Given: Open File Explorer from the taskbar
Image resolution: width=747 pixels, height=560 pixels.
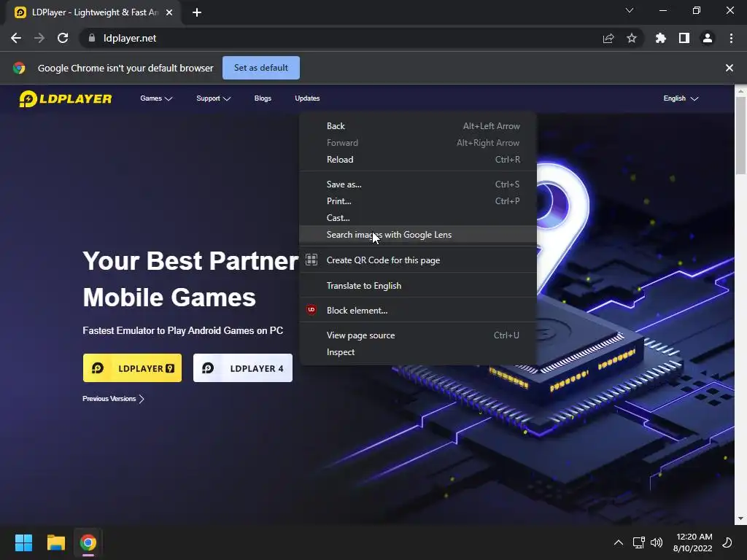Looking at the screenshot, I should tap(55, 542).
